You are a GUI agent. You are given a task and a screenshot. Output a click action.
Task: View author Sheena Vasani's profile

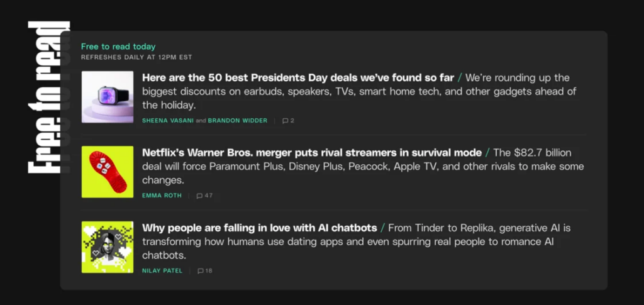coord(167,121)
